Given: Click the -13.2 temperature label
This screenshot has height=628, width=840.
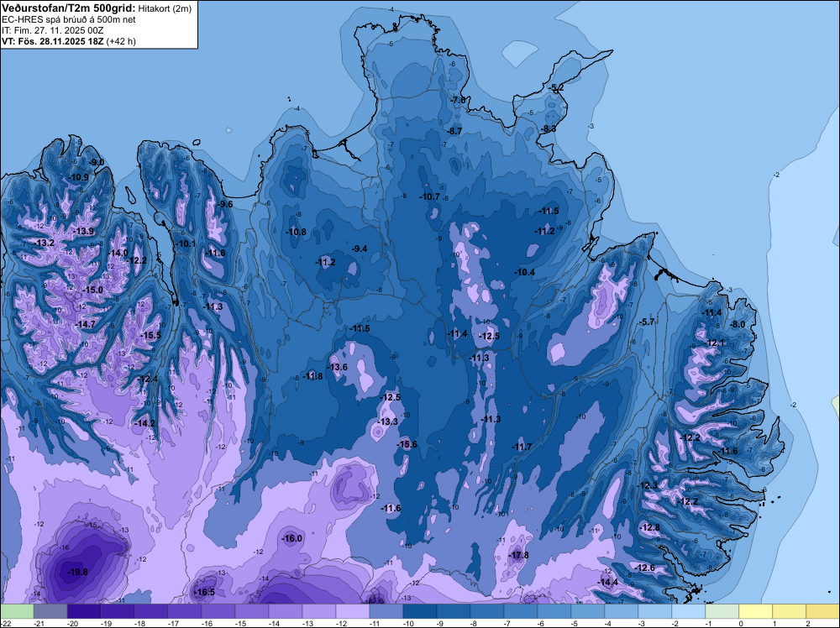Looking at the screenshot, I should click(x=45, y=243).
